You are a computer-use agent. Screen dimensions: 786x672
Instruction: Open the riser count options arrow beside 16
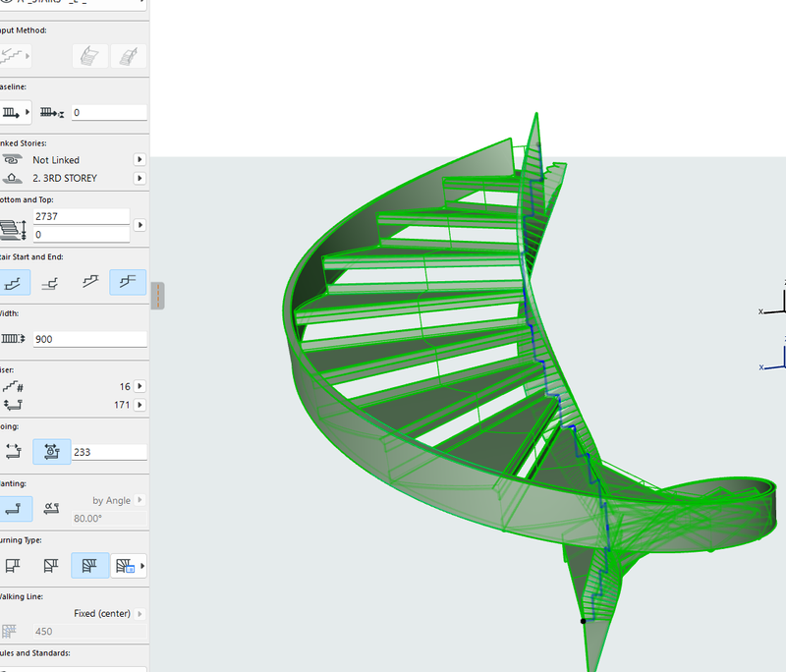(140, 386)
